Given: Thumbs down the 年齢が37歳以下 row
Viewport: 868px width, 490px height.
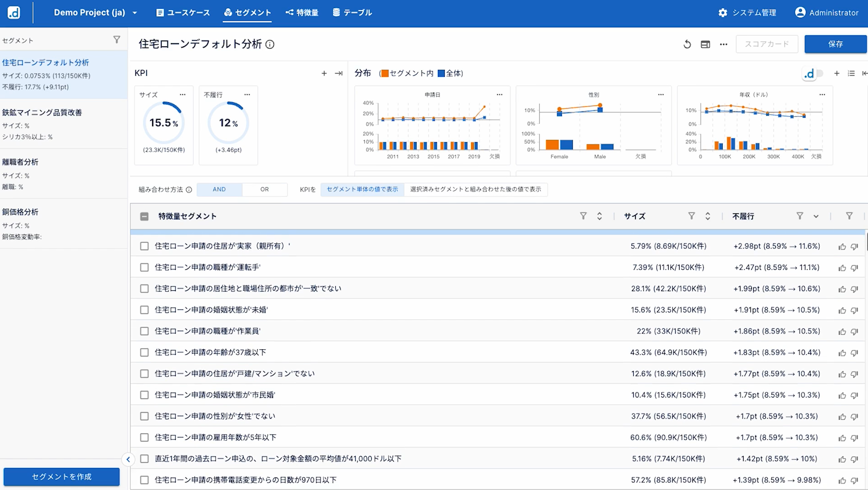Looking at the screenshot, I should tap(854, 353).
